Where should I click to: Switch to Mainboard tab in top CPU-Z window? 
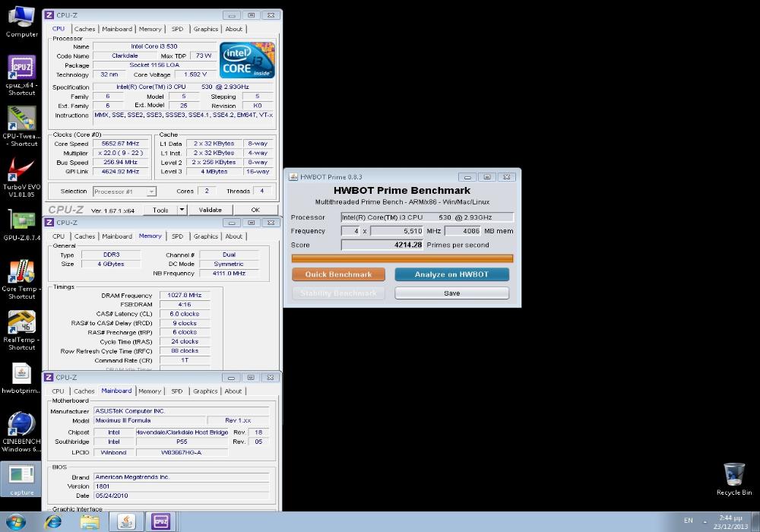click(117, 29)
